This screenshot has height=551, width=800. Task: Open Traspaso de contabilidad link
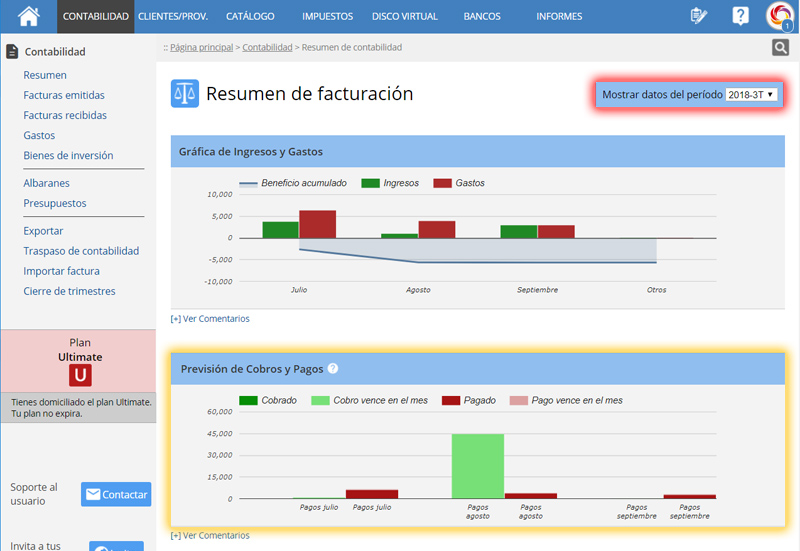coord(81,251)
